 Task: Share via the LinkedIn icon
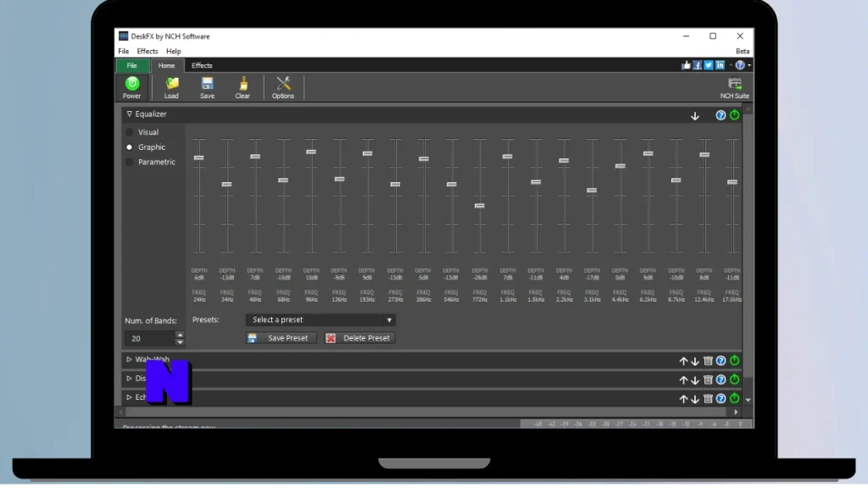[720, 65]
